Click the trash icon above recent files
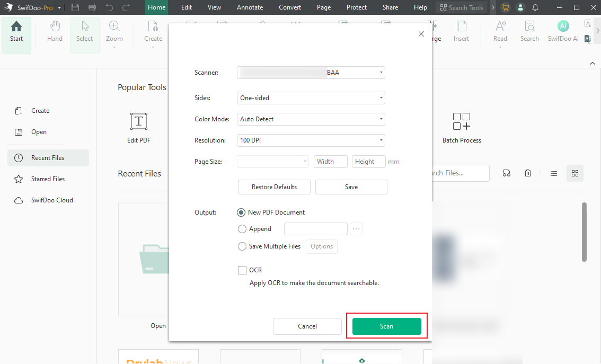The image size is (601, 364). point(528,173)
